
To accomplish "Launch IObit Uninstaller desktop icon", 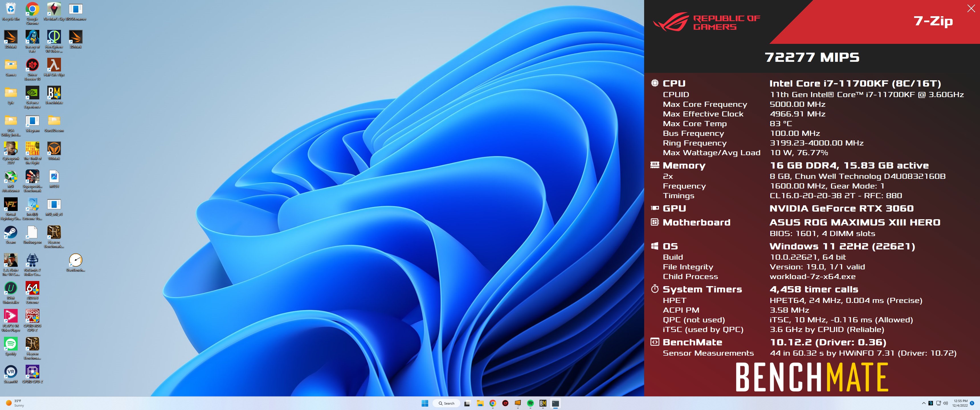I will pyautogui.click(x=11, y=292).
